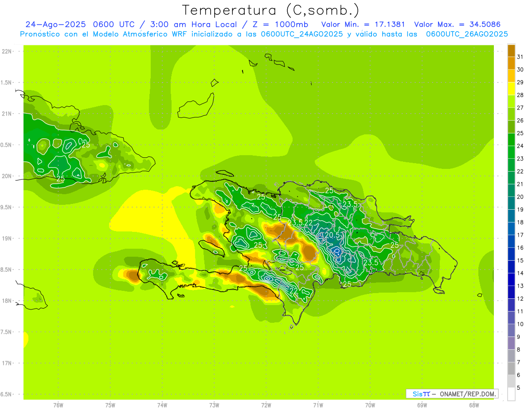
Task: Click the 19N latitude axis label
Action: pos(7,239)
